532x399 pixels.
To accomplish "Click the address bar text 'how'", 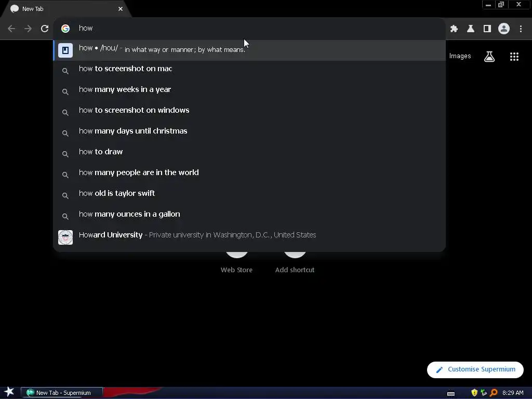I will click(86, 28).
